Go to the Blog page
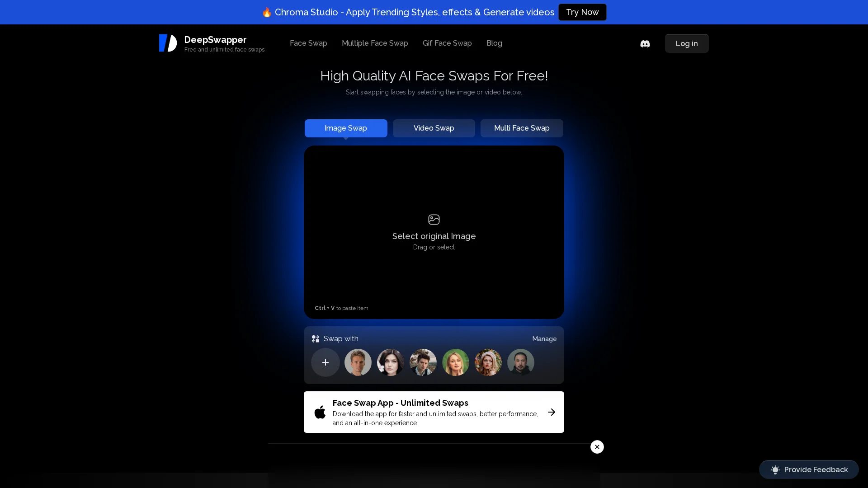 coord(494,43)
